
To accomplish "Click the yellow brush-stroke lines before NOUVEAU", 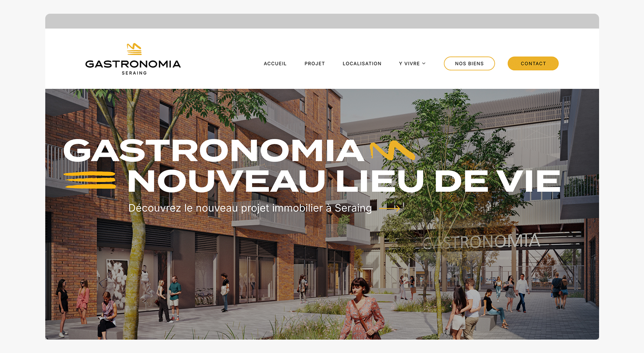I will click(x=90, y=180).
